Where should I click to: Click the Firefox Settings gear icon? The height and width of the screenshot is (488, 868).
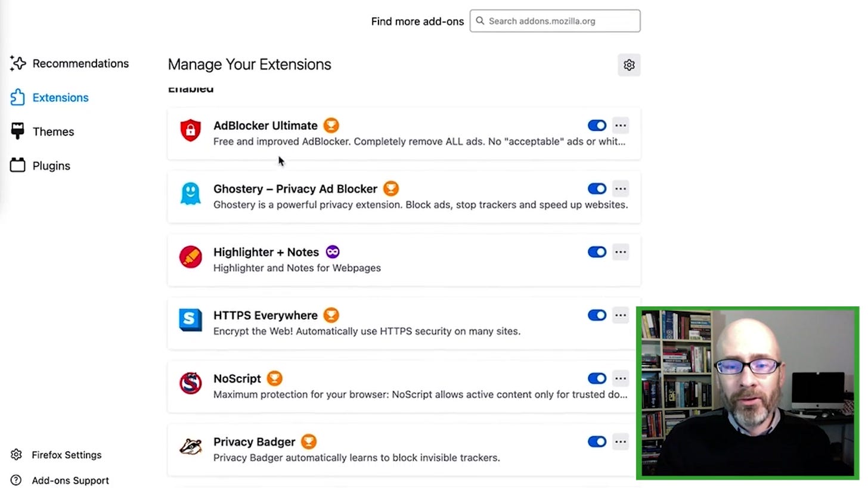(x=16, y=455)
